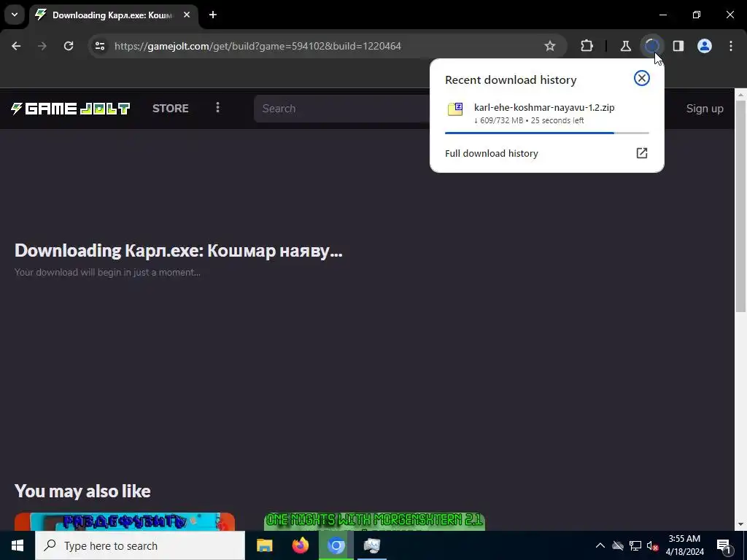Screen dimensions: 747x560
Task: Open the STORE link
Action: coord(171,109)
